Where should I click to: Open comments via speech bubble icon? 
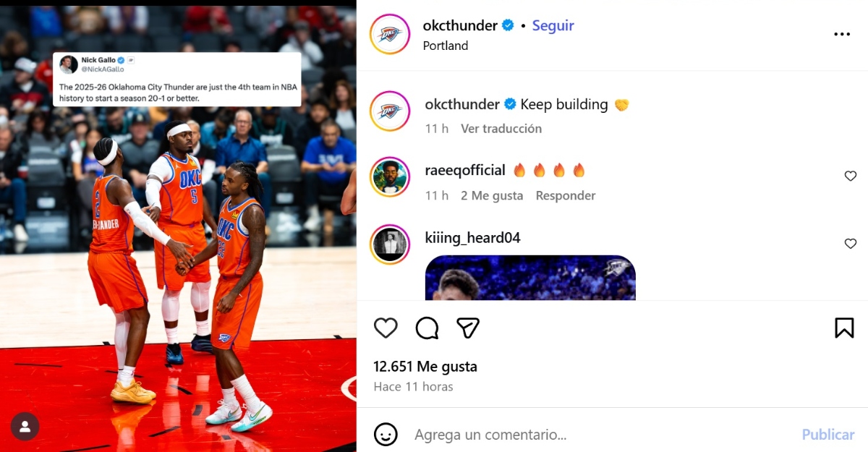click(427, 328)
